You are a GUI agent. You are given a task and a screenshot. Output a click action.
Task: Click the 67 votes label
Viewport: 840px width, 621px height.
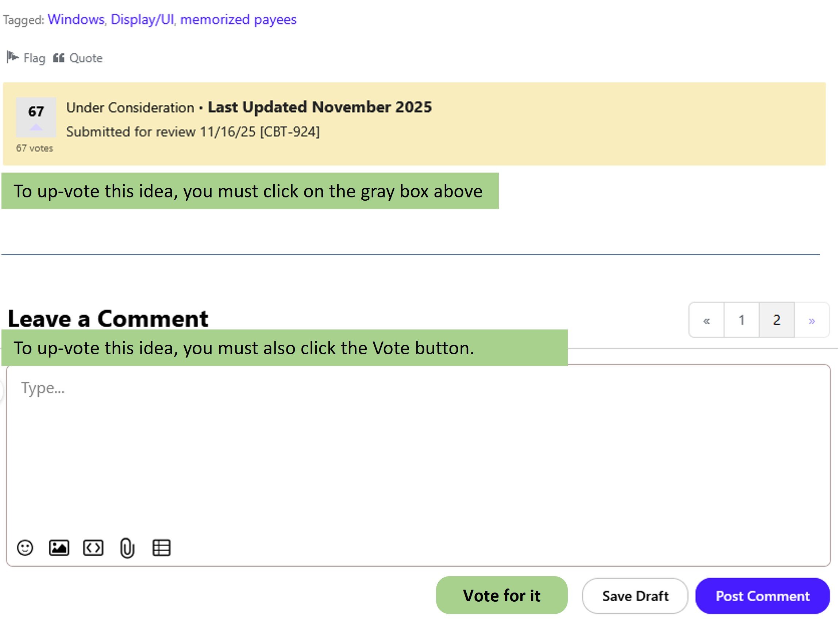pos(34,148)
